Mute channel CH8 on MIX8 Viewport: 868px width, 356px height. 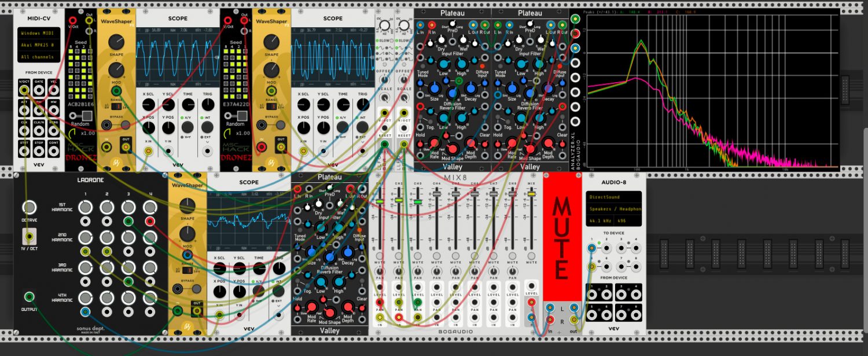click(x=513, y=256)
